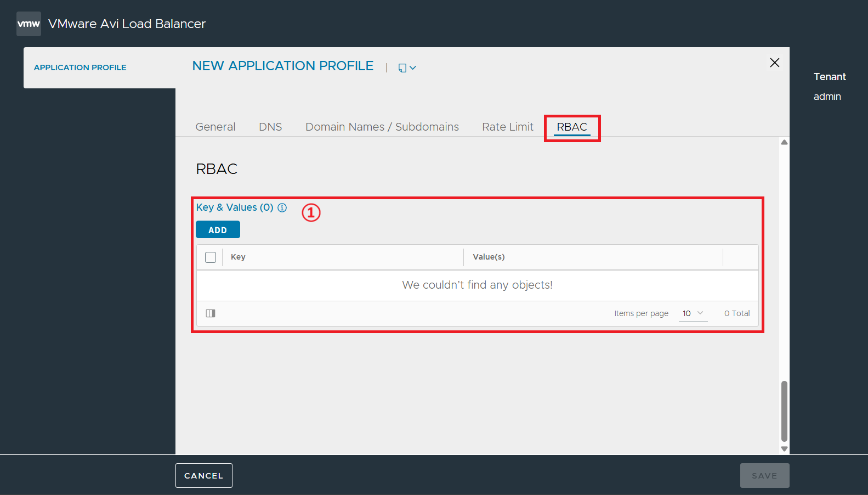This screenshot has width=868, height=495.
Task: Click the VMware Avi Load Balancer title
Action: [127, 24]
